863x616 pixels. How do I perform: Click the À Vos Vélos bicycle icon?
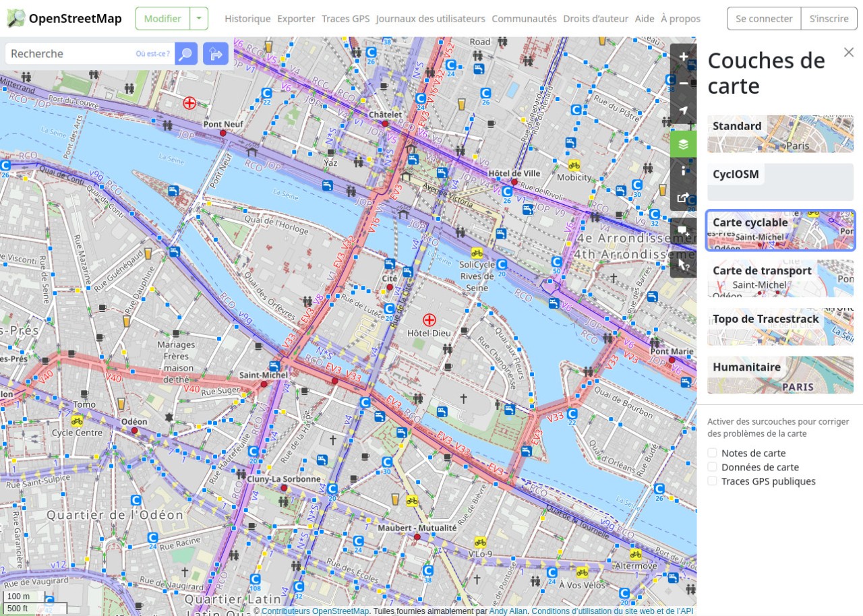click(x=582, y=572)
